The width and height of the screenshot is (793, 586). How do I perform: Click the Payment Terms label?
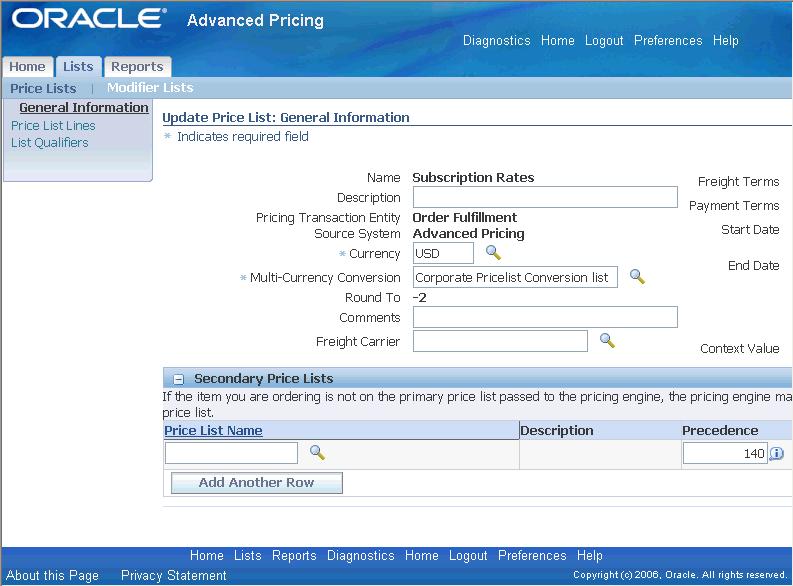(x=734, y=206)
